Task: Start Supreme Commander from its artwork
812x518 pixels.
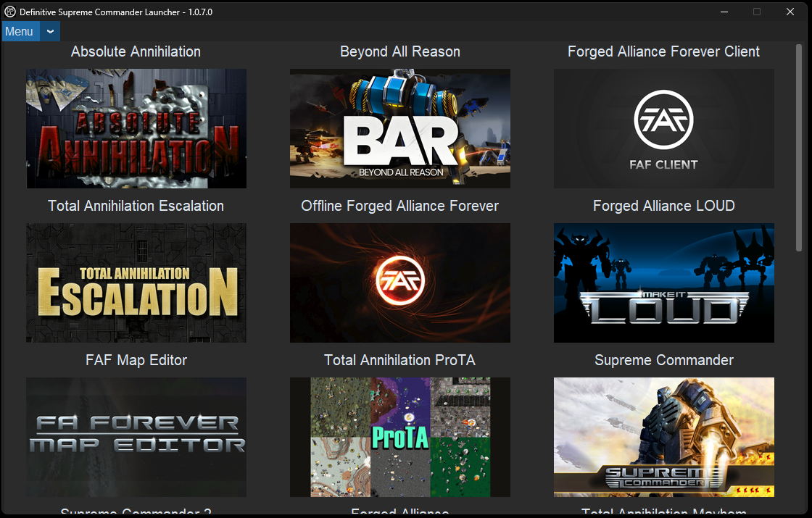Action: [664, 437]
